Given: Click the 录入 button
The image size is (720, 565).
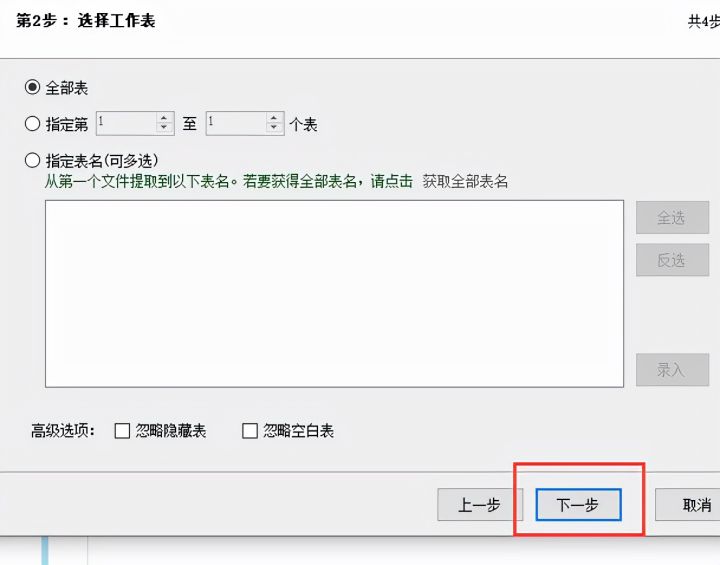Looking at the screenshot, I should pos(672,370).
